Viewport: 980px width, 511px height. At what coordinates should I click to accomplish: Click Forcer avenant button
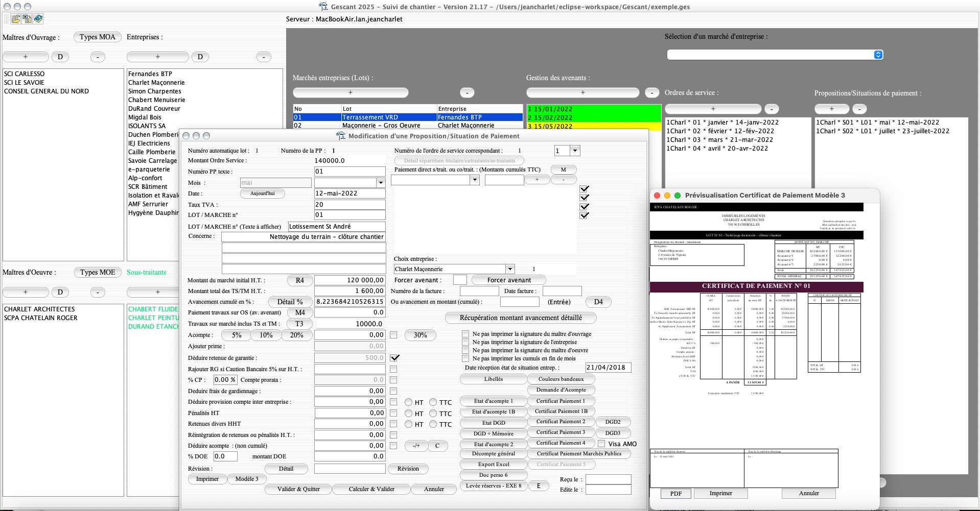coord(509,280)
